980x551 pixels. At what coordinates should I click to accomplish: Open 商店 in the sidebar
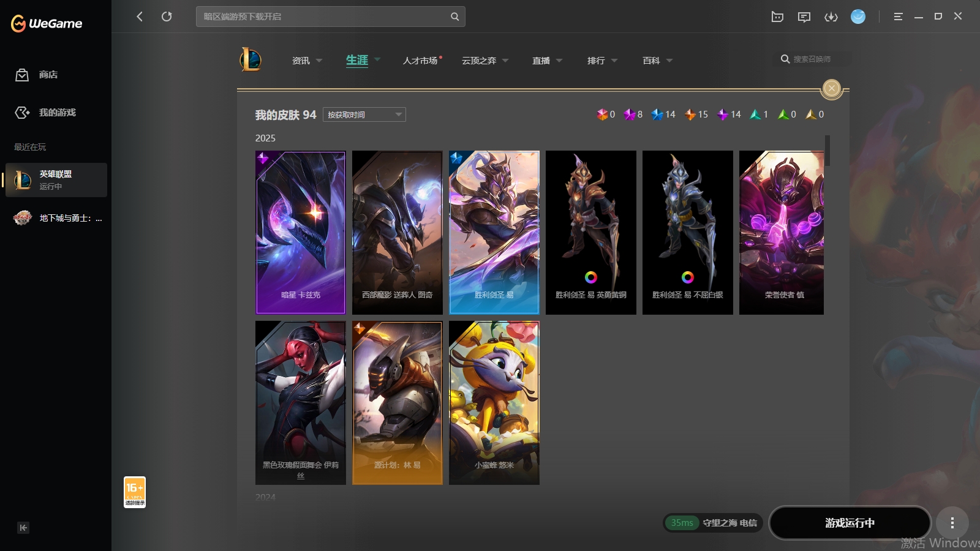click(x=48, y=75)
